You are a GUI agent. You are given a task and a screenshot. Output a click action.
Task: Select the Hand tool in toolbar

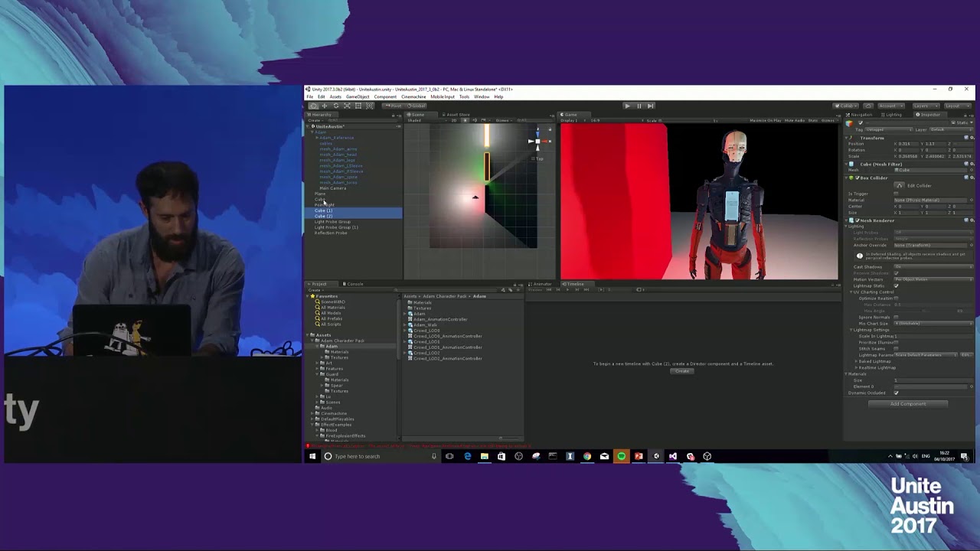click(x=314, y=106)
